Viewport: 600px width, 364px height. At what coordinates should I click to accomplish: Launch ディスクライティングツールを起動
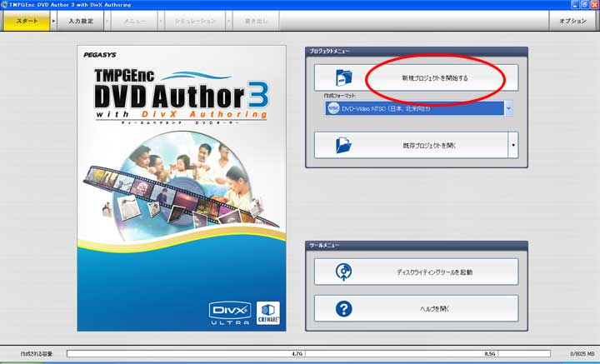coord(417,272)
